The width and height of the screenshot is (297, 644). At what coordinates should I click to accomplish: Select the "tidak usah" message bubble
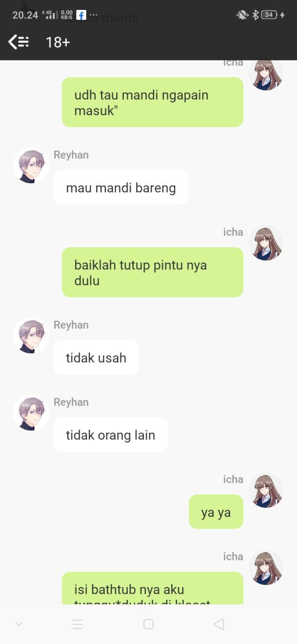[96, 357]
